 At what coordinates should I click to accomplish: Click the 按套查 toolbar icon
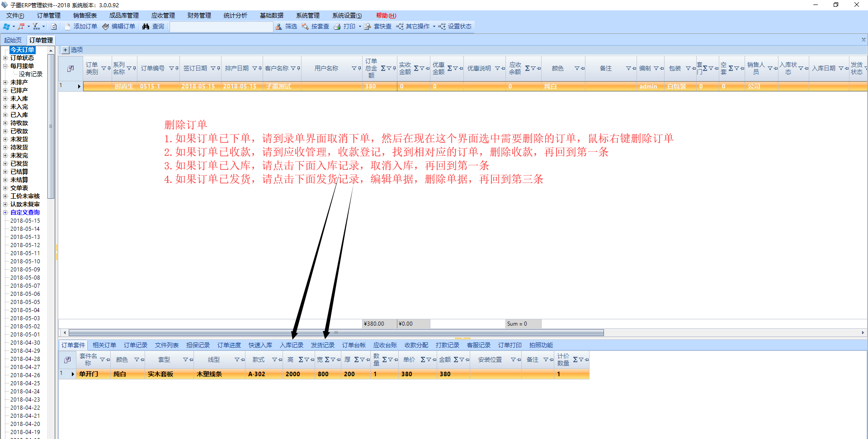[x=305, y=27]
